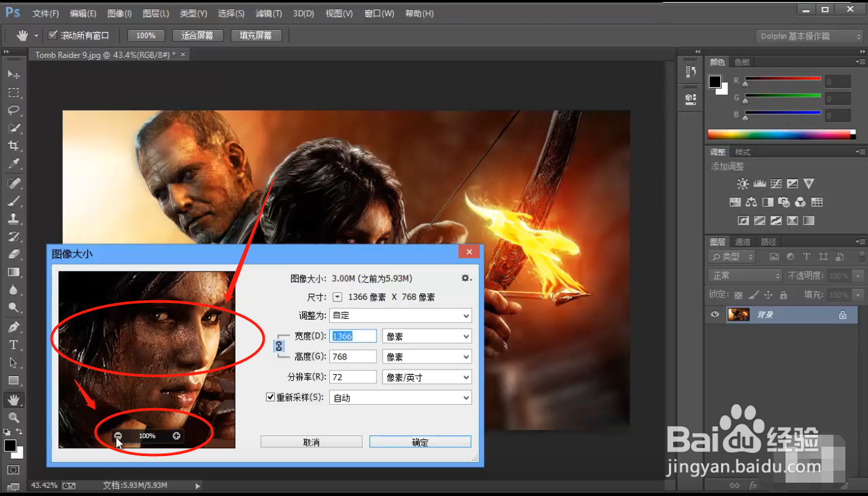Click the 100% zoom button
The height and width of the screenshot is (496, 868).
(x=146, y=36)
